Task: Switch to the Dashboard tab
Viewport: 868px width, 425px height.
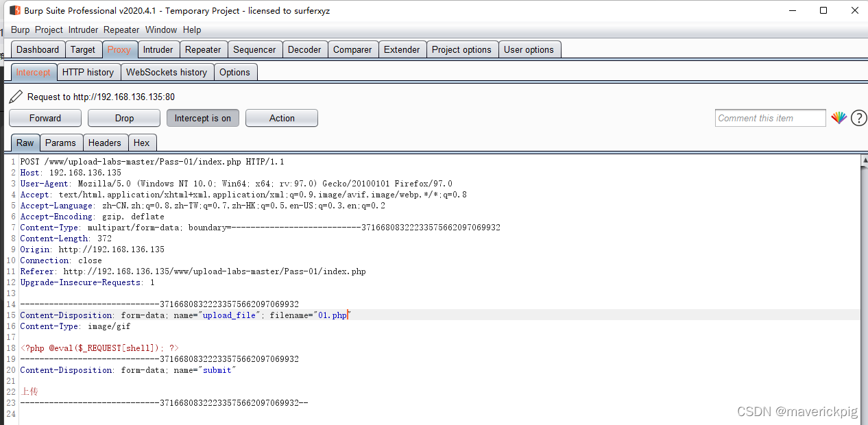Action: (x=38, y=49)
